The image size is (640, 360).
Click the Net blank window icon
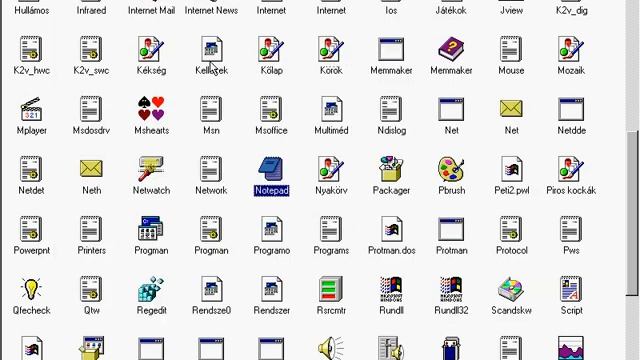(451, 109)
